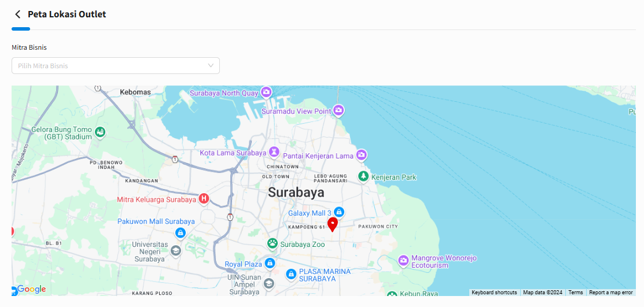Select the Pantai Kenjeran Lama camera marker
644x307 pixels.
361,155
